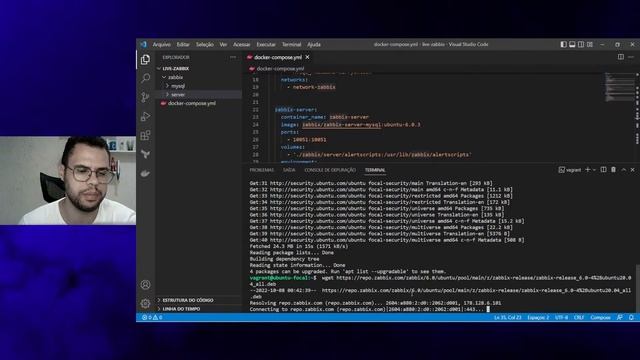The image size is (640, 360).
Task: Open the Source Control view
Action: [145, 97]
